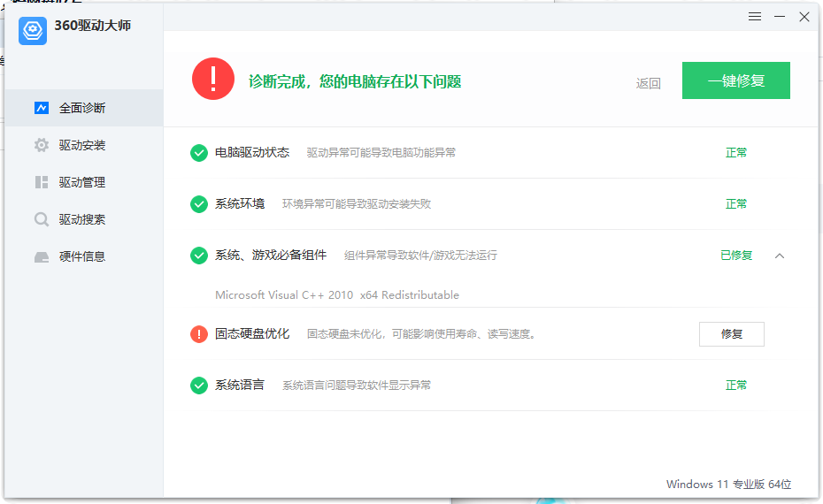Click the red exclamation diagnosis icon

(x=213, y=79)
